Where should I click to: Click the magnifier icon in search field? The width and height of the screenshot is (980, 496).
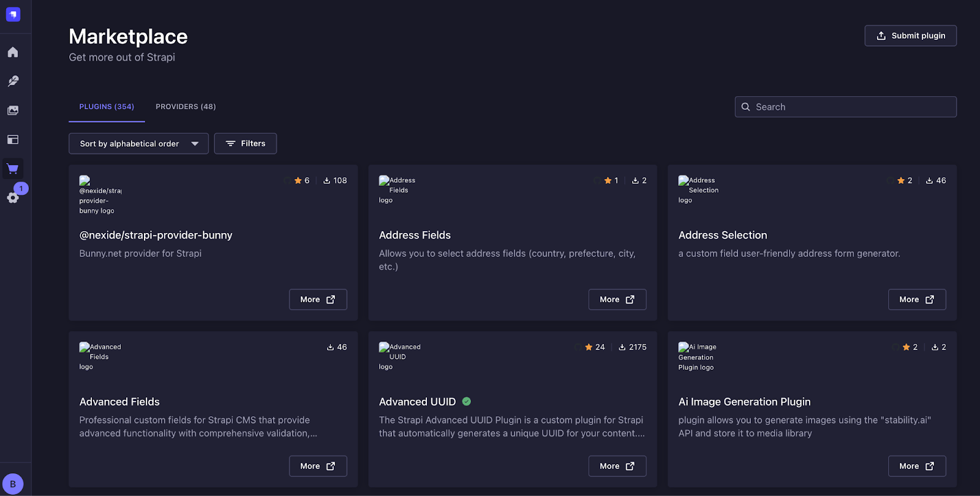[745, 107]
